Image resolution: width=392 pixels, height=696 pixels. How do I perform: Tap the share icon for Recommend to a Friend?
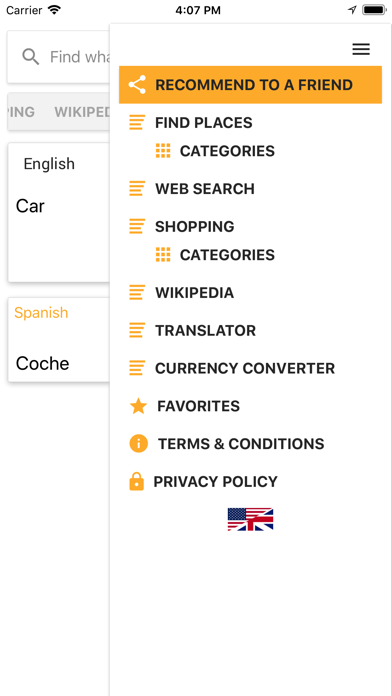tap(137, 85)
